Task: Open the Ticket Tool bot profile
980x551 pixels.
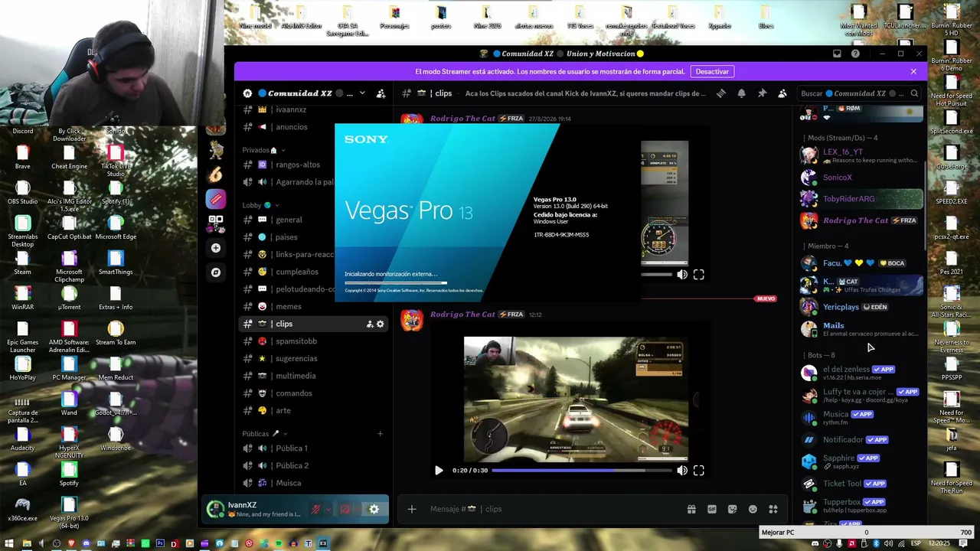Action: pos(861,484)
